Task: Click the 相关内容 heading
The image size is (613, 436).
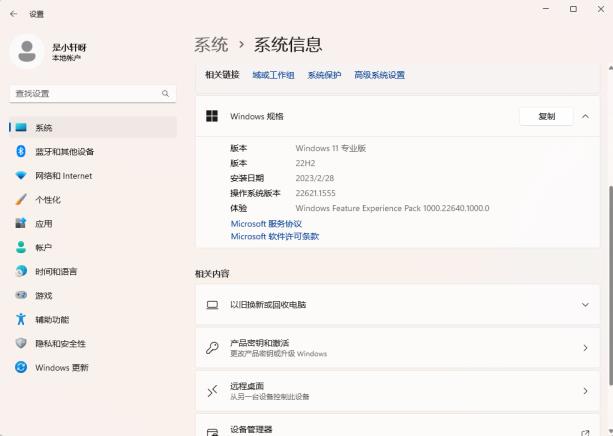Action: pos(212,274)
